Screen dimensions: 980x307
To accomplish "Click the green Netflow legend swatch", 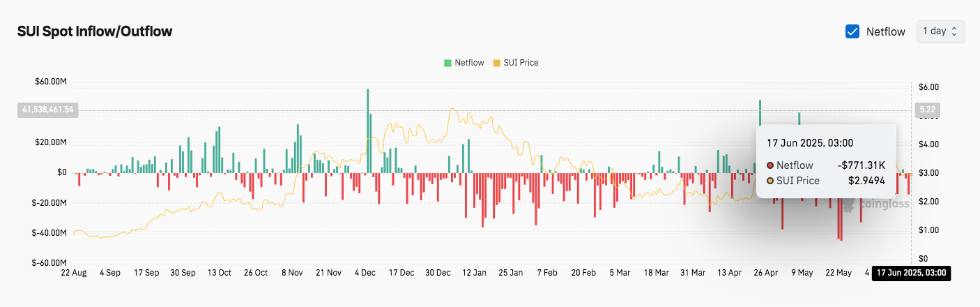I will click(x=447, y=63).
